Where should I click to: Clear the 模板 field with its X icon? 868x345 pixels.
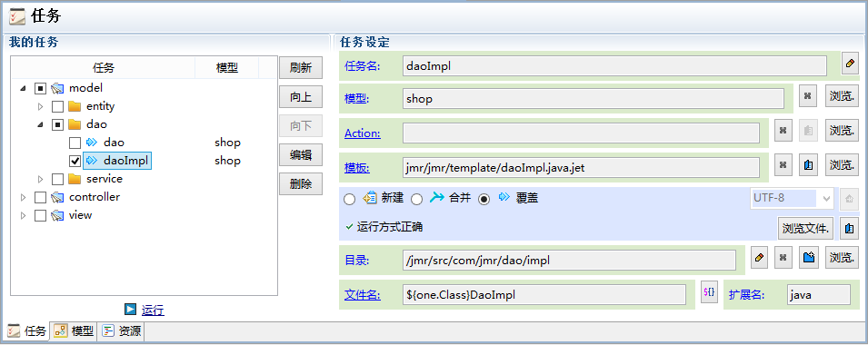click(x=783, y=164)
